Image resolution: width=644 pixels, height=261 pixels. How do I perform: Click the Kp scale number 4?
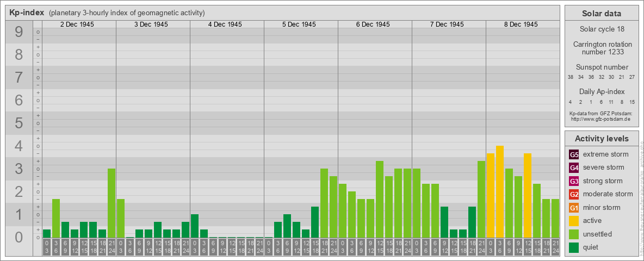(x=18, y=146)
